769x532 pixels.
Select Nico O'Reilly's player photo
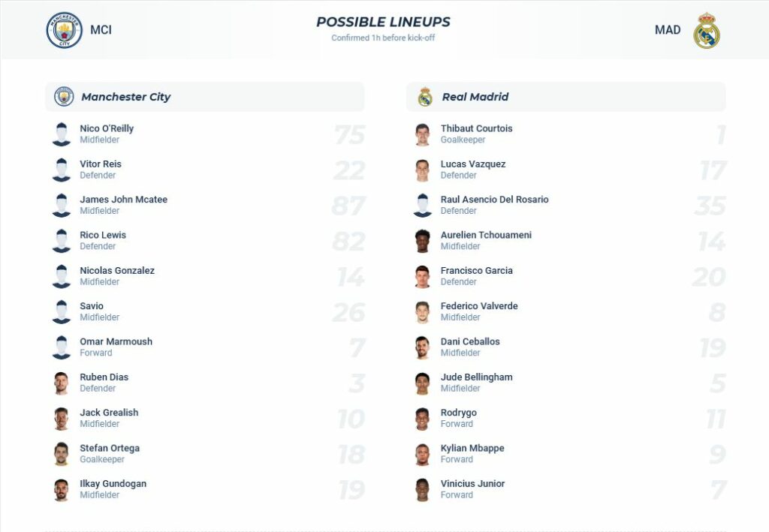coord(62,134)
